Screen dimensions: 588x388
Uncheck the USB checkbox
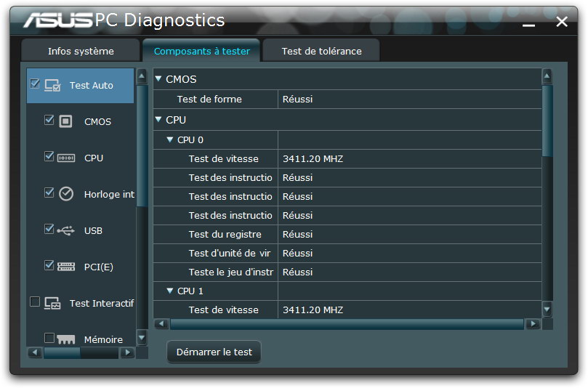click(49, 229)
